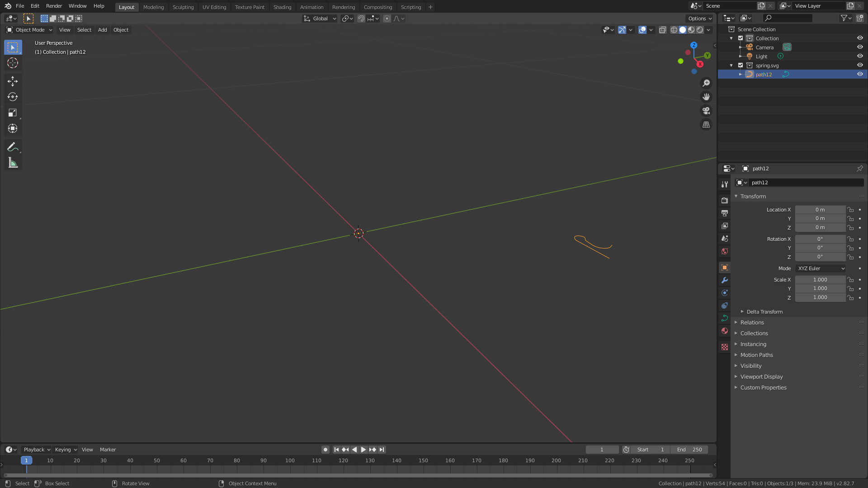This screenshot has height=488, width=868.
Task: Expand the Viewport Display panel
Action: (x=761, y=377)
